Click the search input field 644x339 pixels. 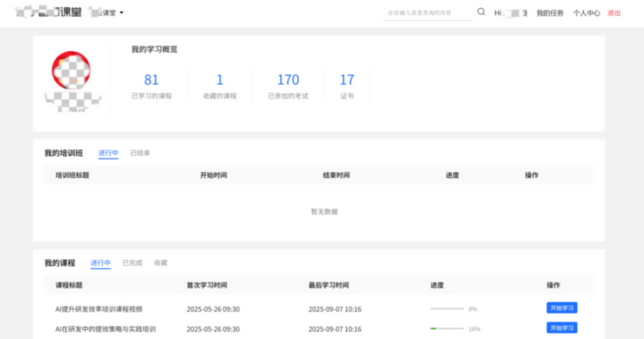[x=427, y=13]
